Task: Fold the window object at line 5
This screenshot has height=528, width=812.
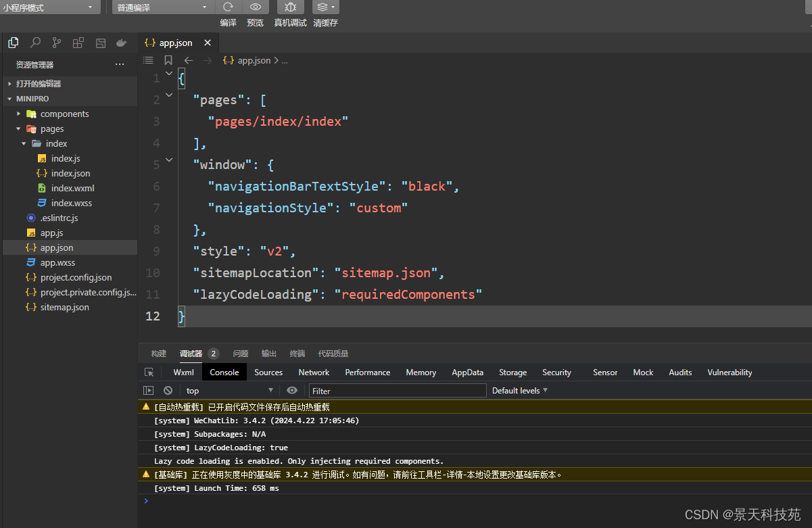Action: click(x=169, y=160)
